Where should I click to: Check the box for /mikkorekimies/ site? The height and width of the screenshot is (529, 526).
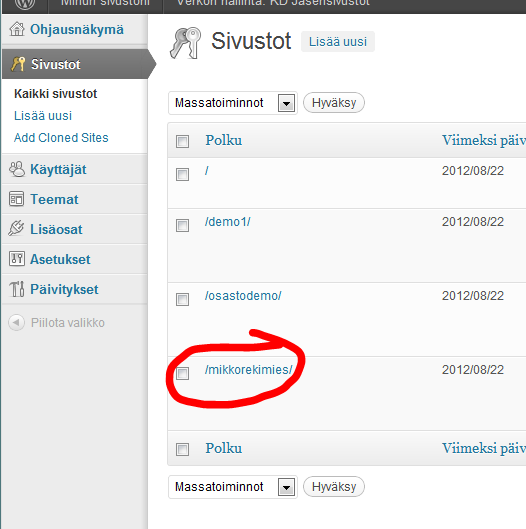point(182,373)
